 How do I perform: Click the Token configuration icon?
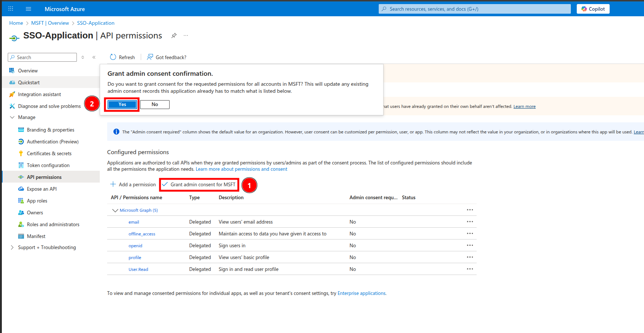pyautogui.click(x=21, y=165)
